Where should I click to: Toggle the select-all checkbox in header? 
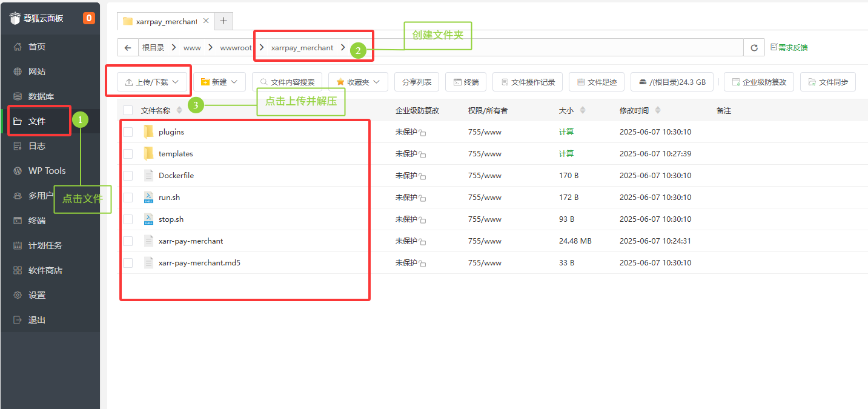(x=128, y=110)
